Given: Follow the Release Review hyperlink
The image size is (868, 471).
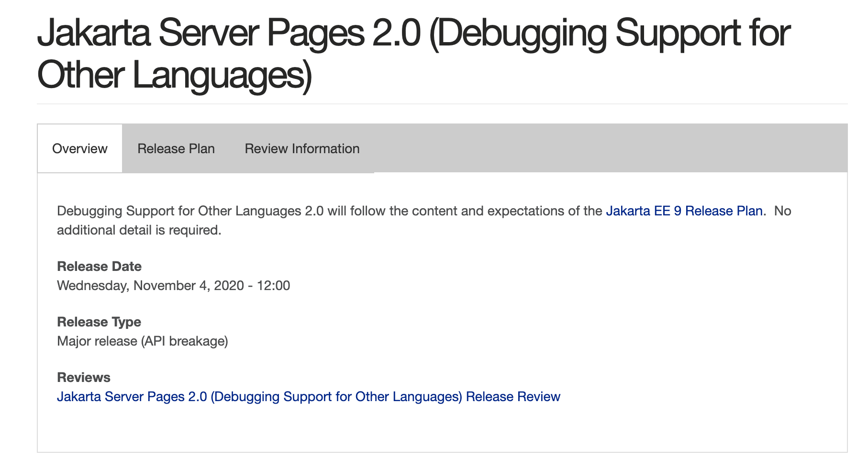Looking at the screenshot, I should (309, 396).
